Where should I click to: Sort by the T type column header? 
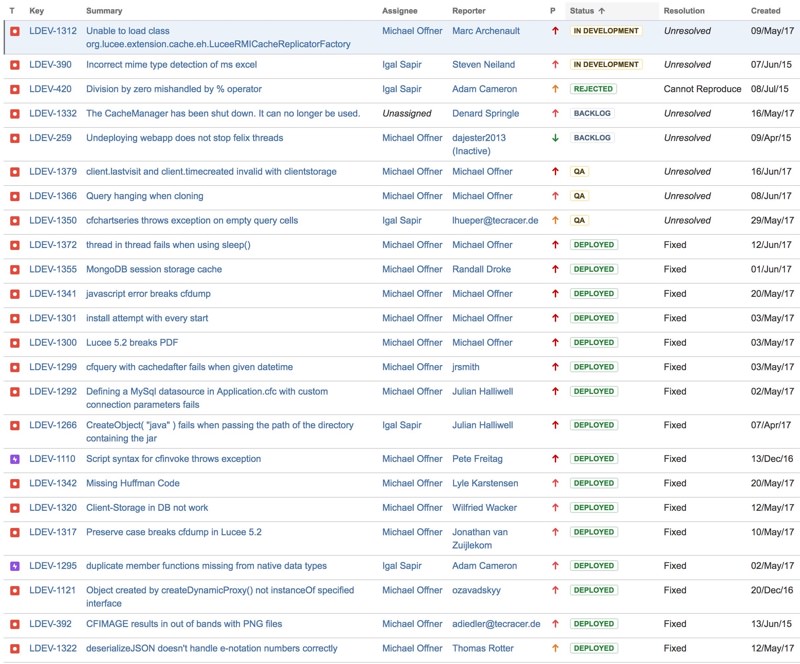12,11
